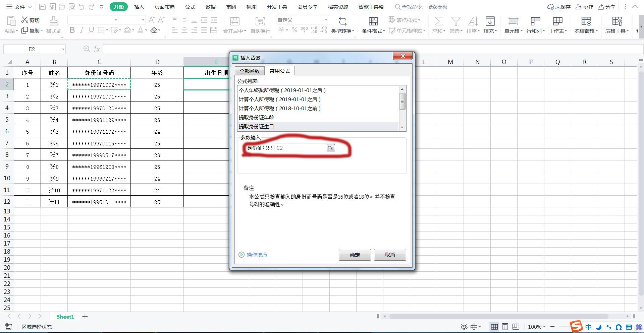Screen dimensions: 644x333
Task: Switch to 全部函数 tab in dialog
Action: coord(250,71)
